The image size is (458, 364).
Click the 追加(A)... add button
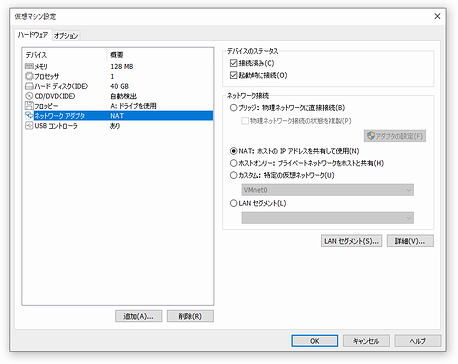tap(138, 316)
